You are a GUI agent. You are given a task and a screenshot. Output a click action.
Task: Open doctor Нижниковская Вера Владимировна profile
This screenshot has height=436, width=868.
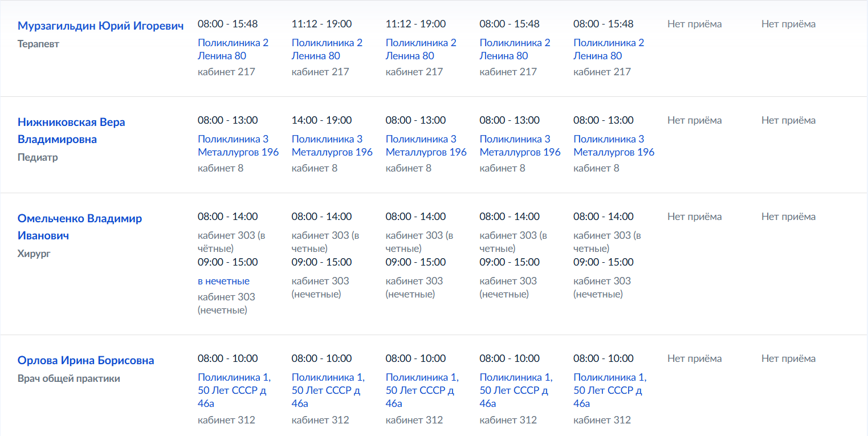click(x=71, y=131)
